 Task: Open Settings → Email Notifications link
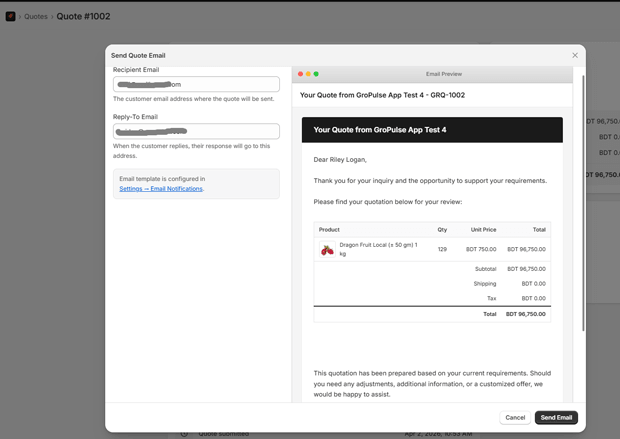(x=161, y=189)
